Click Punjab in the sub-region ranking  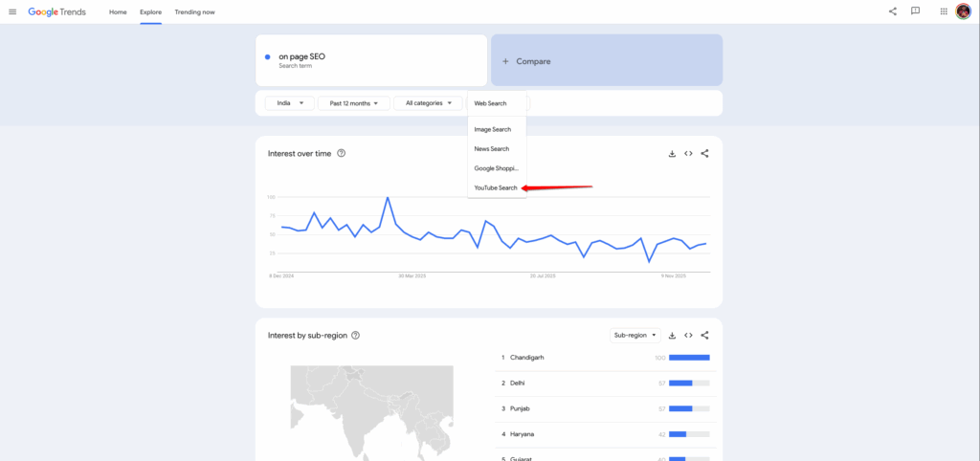(x=521, y=408)
